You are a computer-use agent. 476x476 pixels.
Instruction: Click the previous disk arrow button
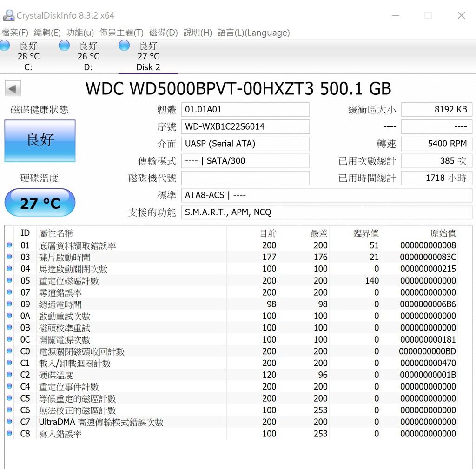(13, 88)
